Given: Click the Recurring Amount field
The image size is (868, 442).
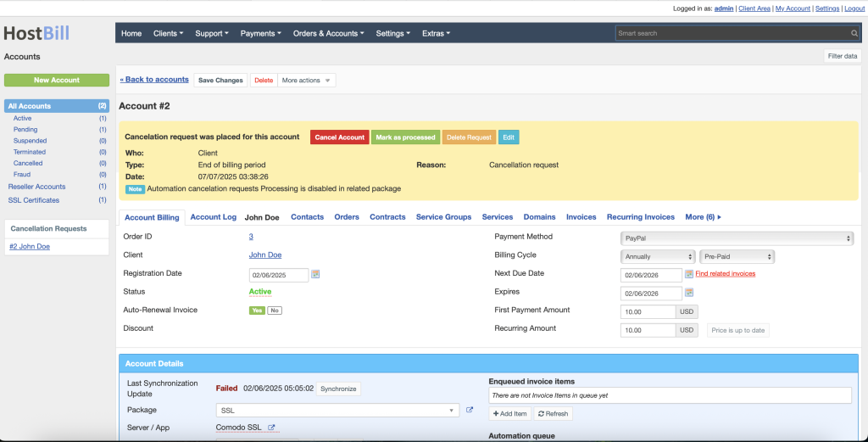Looking at the screenshot, I should [x=648, y=331].
